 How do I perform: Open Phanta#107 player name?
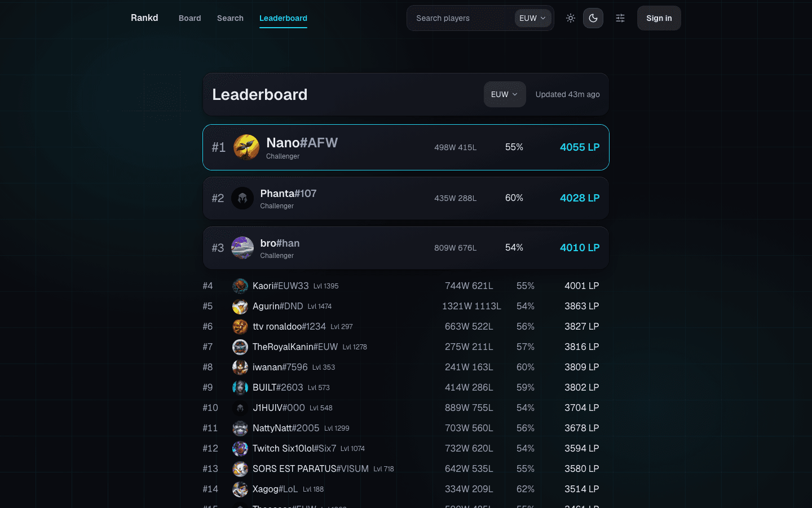click(288, 194)
